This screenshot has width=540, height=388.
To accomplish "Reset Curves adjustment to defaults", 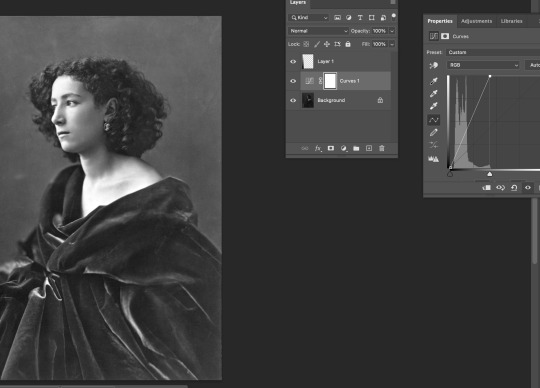I will pos(514,188).
